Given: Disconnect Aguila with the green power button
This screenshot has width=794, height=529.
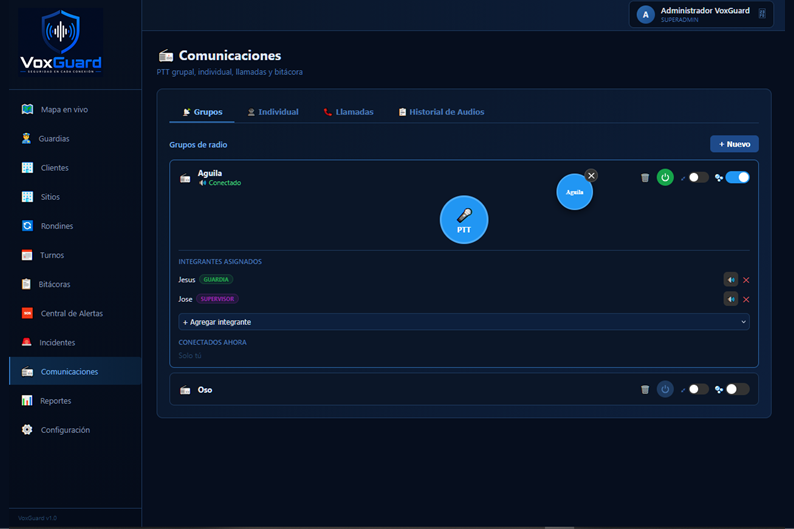Looking at the screenshot, I should [665, 177].
